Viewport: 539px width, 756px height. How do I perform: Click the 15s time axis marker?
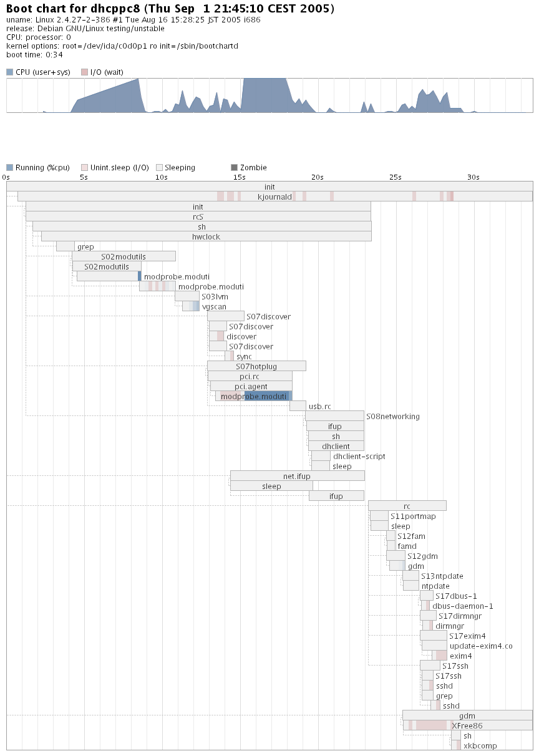tap(239, 177)
